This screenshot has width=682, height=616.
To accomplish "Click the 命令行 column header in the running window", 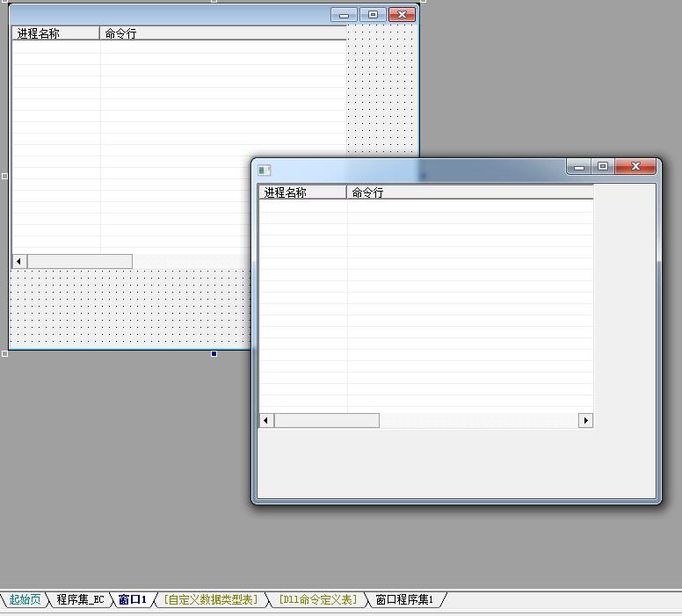I will (x=469, y=192).
